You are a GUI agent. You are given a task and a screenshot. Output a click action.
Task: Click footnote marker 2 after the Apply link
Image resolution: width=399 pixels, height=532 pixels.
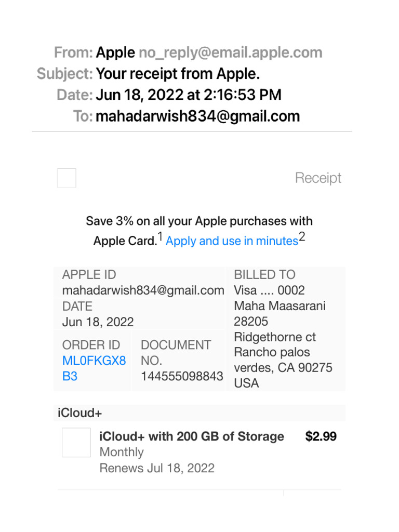[x=302, y=237]
